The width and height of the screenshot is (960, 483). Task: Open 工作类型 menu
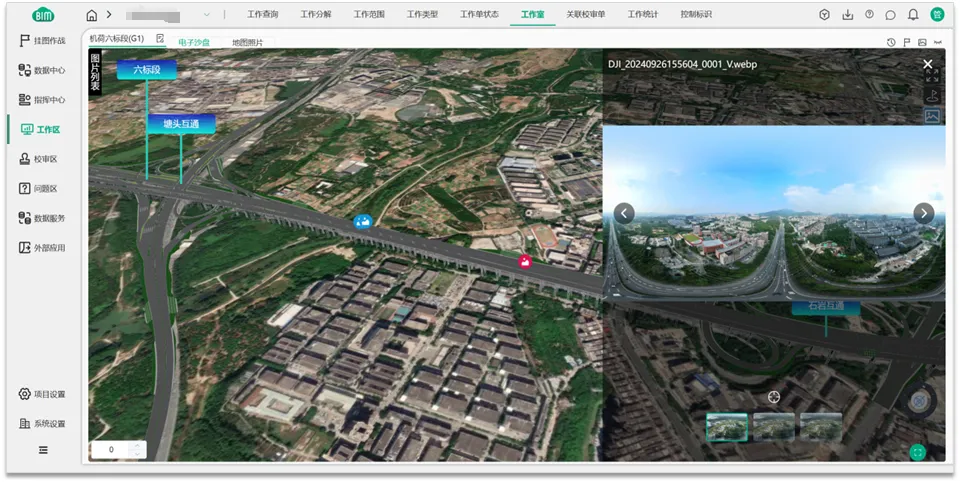pyautogui.click(x=422, y=15)
